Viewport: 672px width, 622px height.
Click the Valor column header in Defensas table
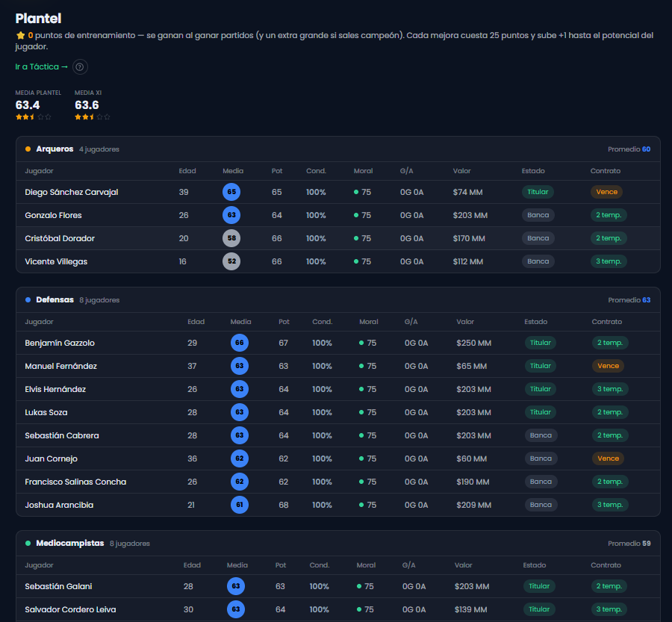(x=465, y=322)
